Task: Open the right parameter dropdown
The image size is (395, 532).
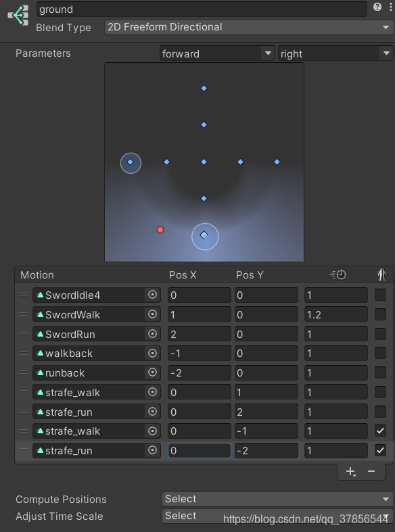Action: (x=335, y=53)
